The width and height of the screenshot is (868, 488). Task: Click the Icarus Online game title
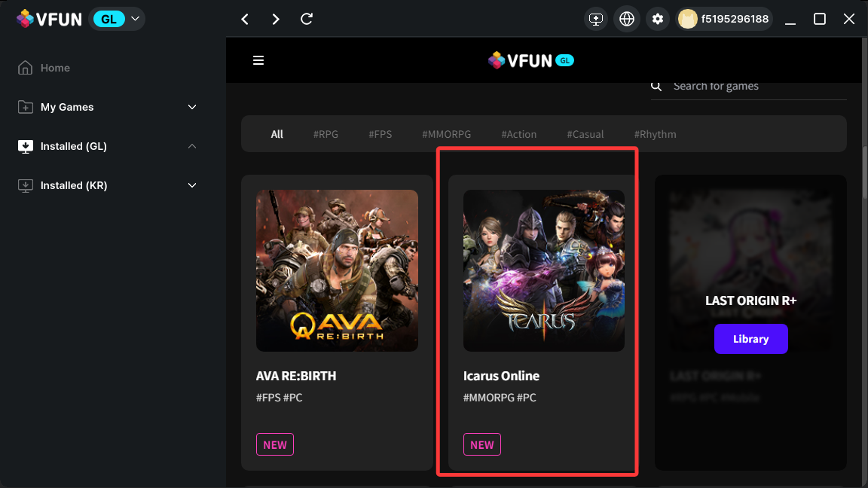point(501,377)
